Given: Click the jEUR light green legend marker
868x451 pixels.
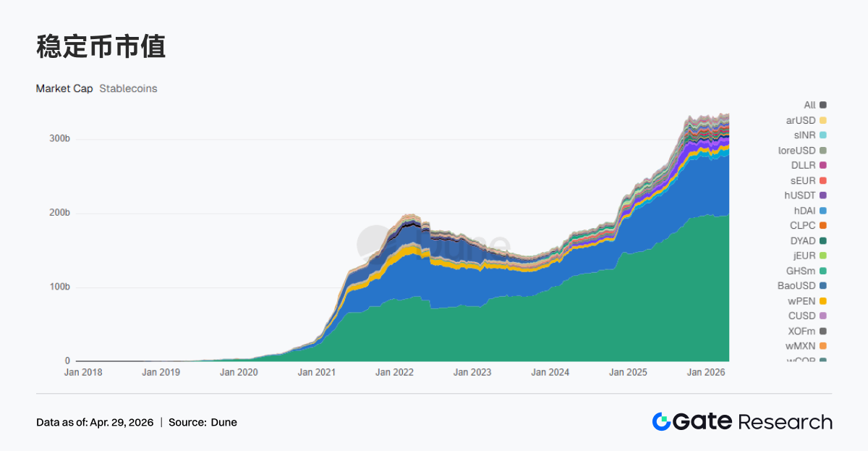Looking at the screenshot, I should 823,256.
